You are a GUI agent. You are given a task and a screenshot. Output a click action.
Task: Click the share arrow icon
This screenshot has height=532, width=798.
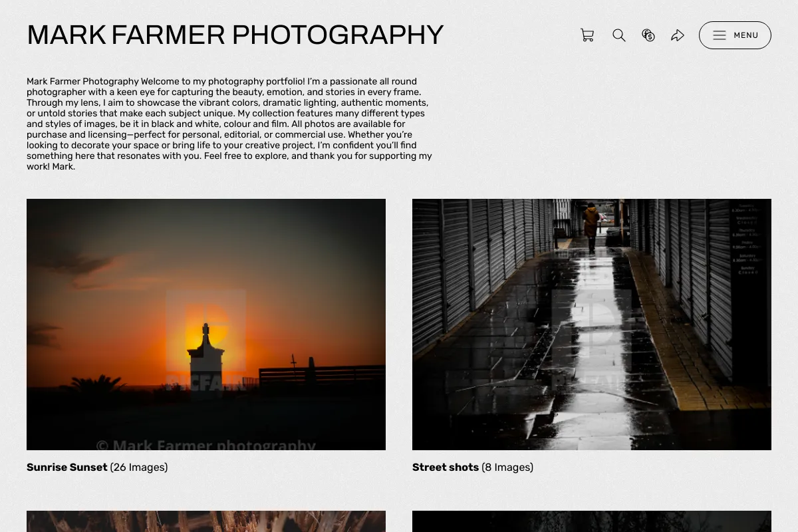coord(678,35)
